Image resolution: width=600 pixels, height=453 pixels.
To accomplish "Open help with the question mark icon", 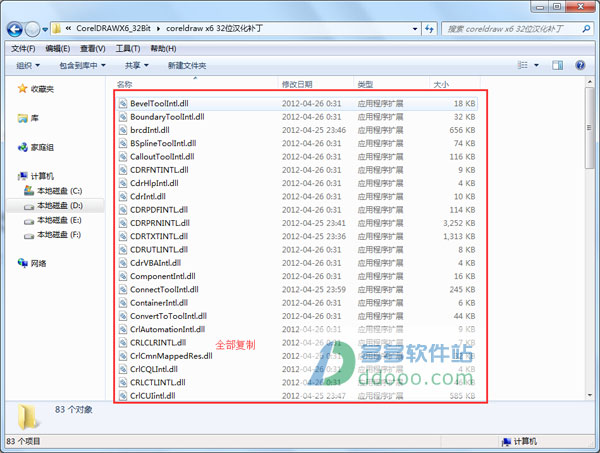I will point(580,65).
